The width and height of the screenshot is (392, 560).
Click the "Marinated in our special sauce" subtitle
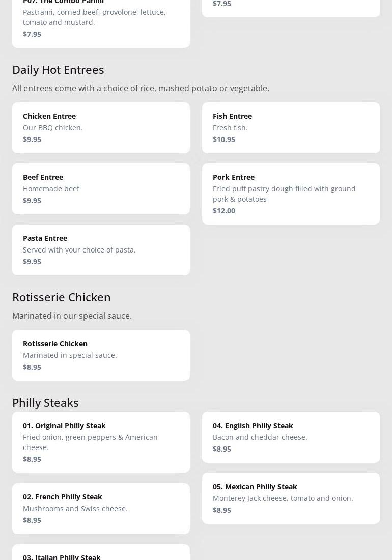[72, 316]
